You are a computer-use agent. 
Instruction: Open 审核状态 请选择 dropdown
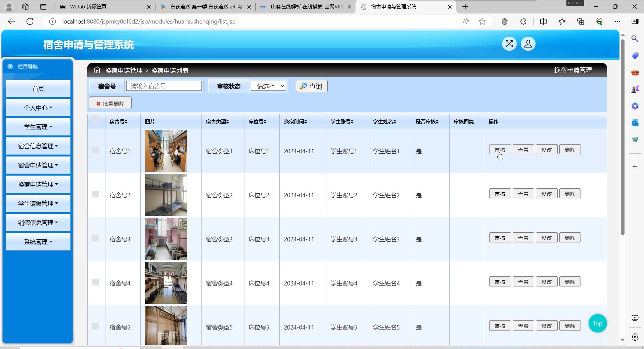(x=268, y=86)
